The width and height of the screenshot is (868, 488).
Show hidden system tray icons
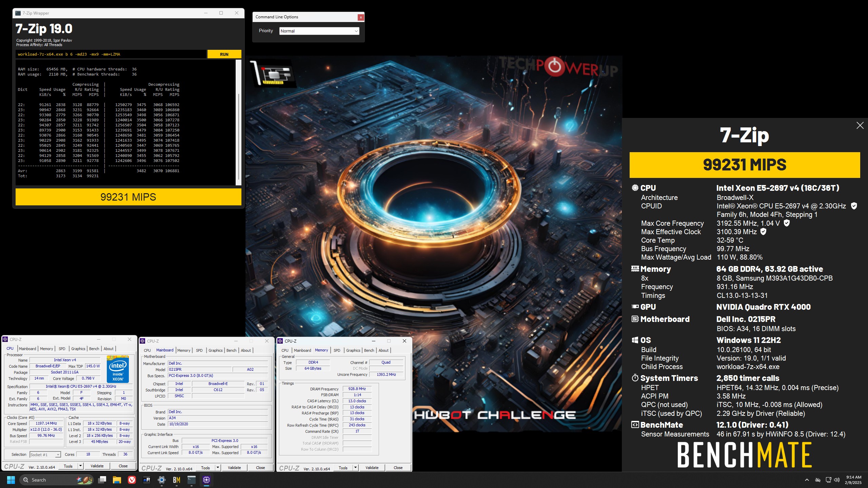807,480
